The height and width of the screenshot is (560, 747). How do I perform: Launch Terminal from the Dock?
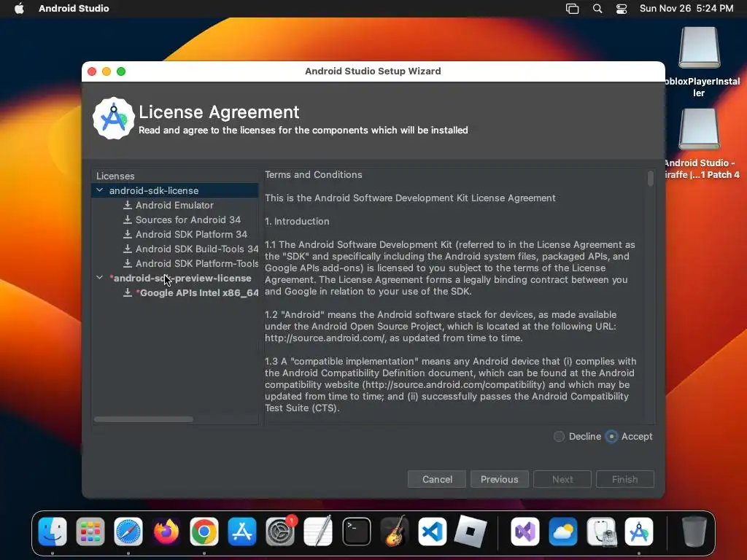coord(356,532)
